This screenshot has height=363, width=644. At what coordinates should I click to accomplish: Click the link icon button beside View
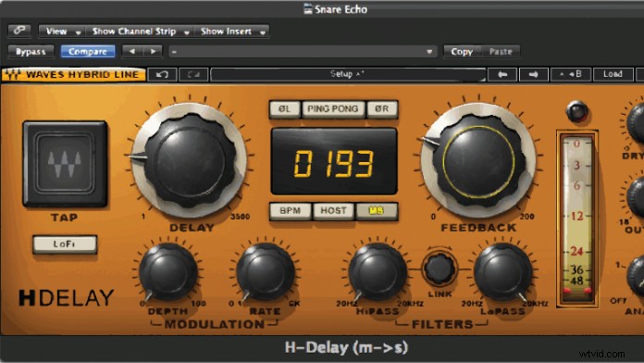(19, 31)
